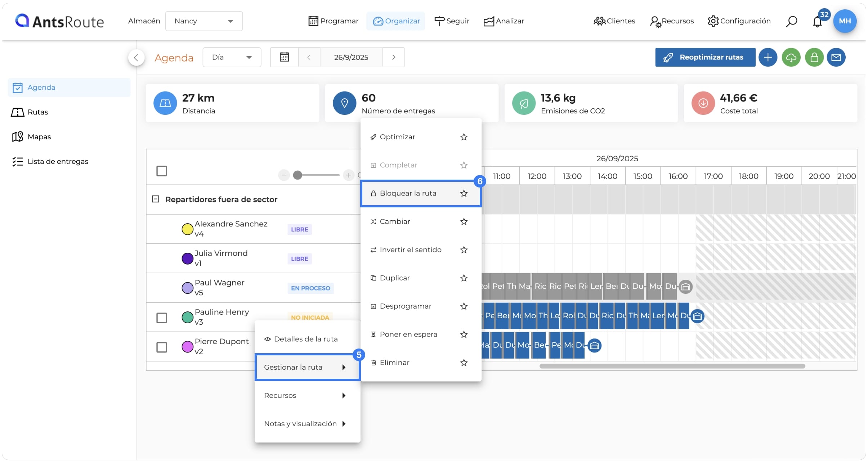This screenshot has width=868, height=463.
Task: Click the blue envelope mail icon
Action: pyautogui.click(x=836, y=57)
